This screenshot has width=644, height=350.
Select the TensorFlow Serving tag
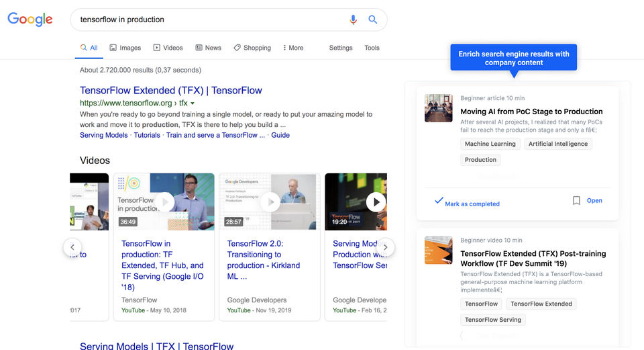493,320
